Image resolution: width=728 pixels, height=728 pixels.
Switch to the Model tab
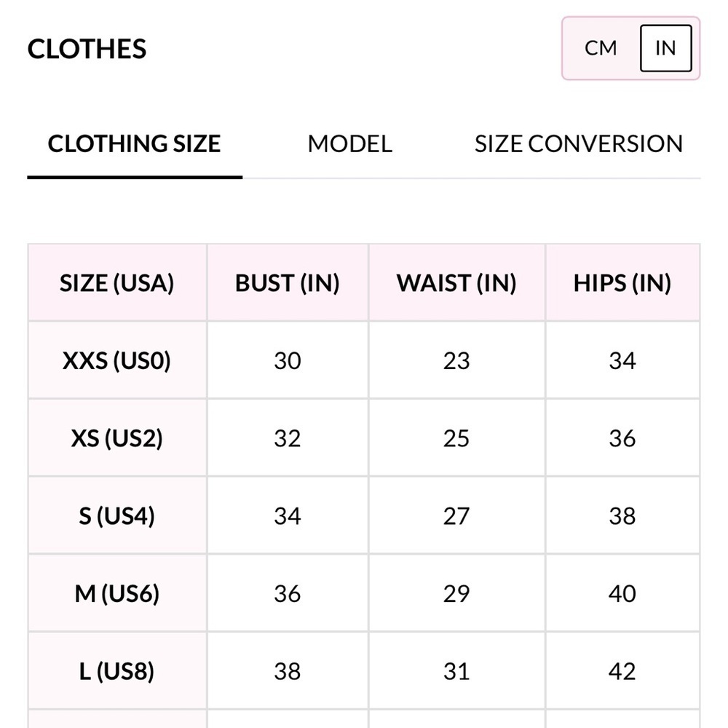pyautogui.click(x=349, y=143)
